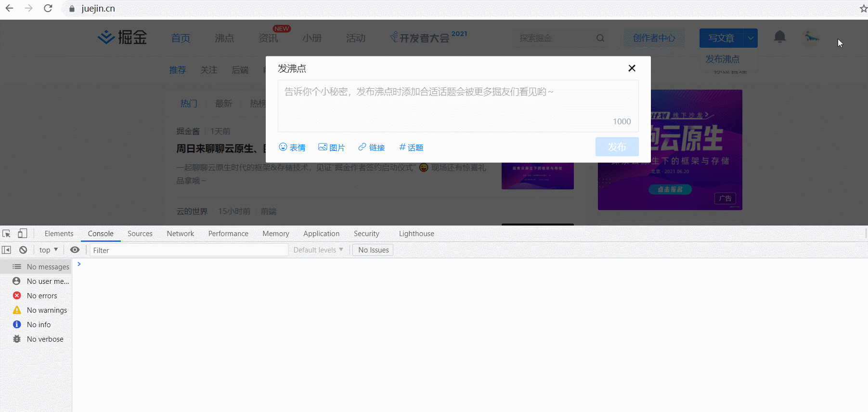This screenshot has height=412, width=868.
Task: Open the user avatar menu
Action: click(x=812, y=37)
